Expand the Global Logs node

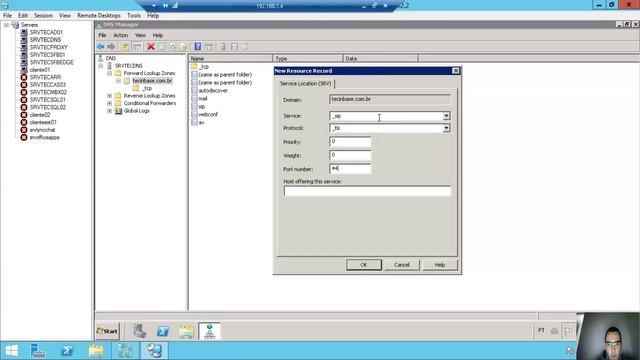109,111
